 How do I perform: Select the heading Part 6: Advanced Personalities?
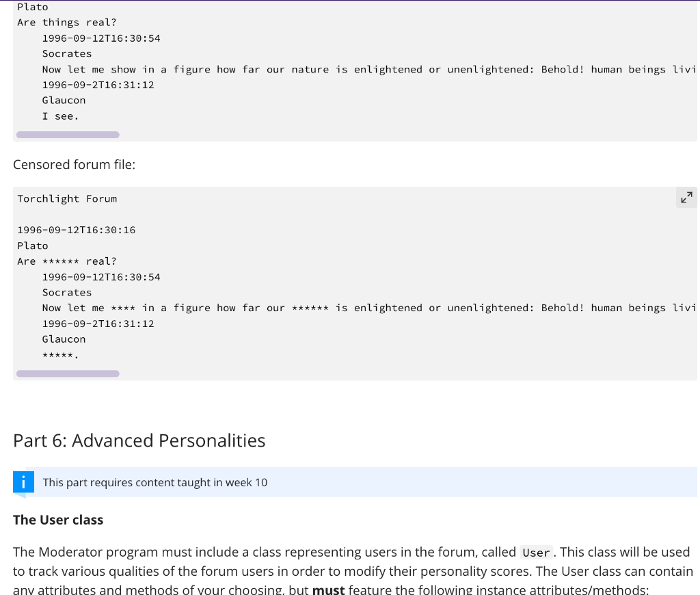[139, 440]
